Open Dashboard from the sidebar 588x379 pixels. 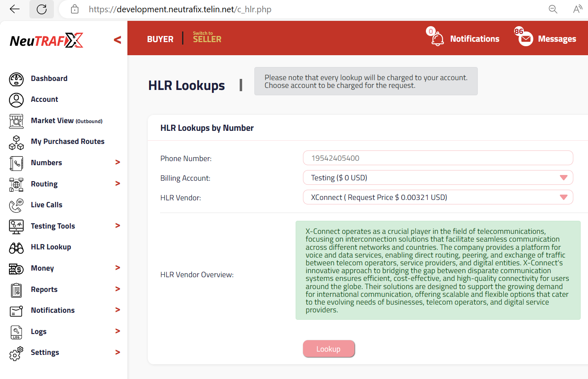[x=49, y=78]
